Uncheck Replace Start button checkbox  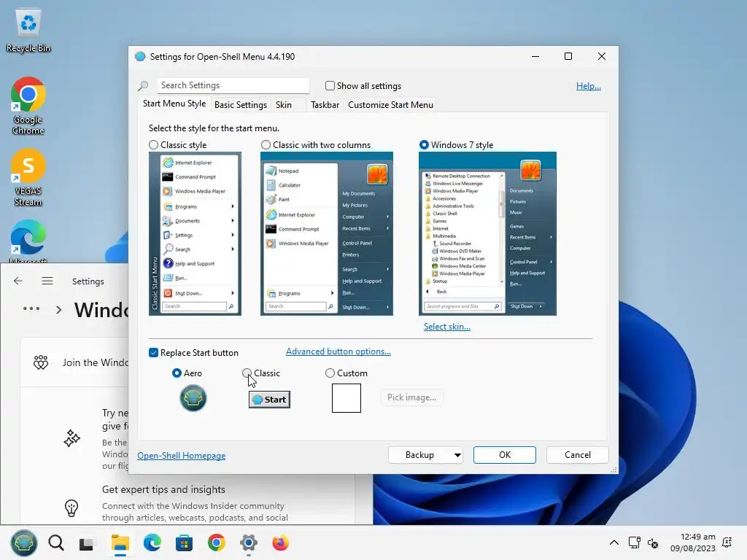pyautogui.click(x=153, y=353)
